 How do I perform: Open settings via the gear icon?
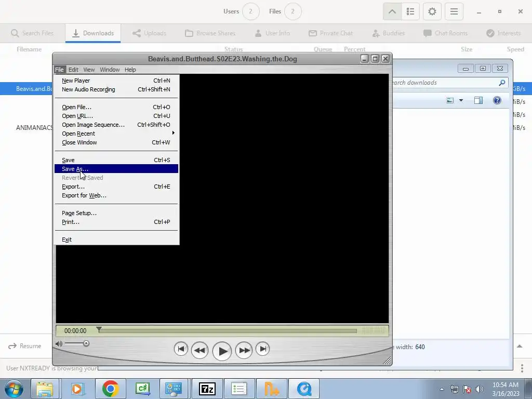tap(432, 11)
